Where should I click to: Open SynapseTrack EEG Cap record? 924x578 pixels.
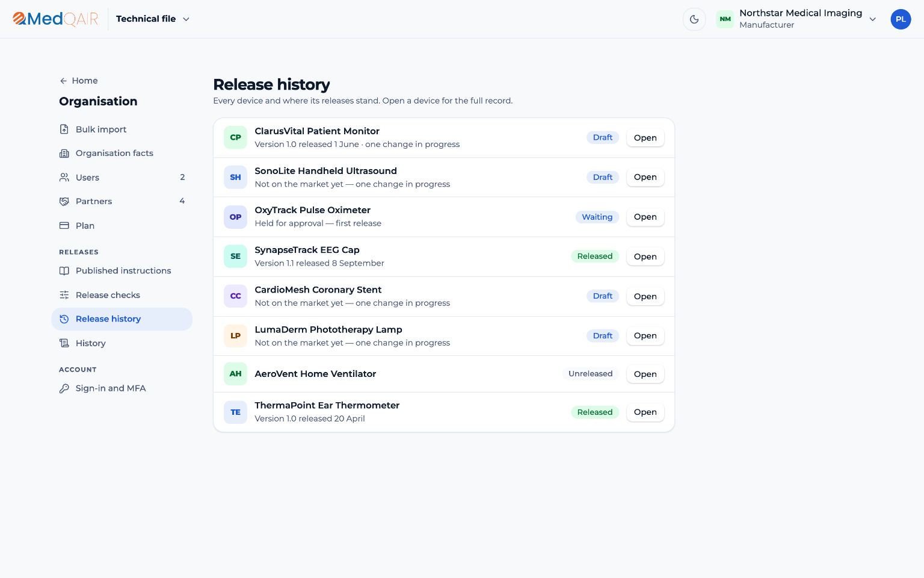(645, 256)
